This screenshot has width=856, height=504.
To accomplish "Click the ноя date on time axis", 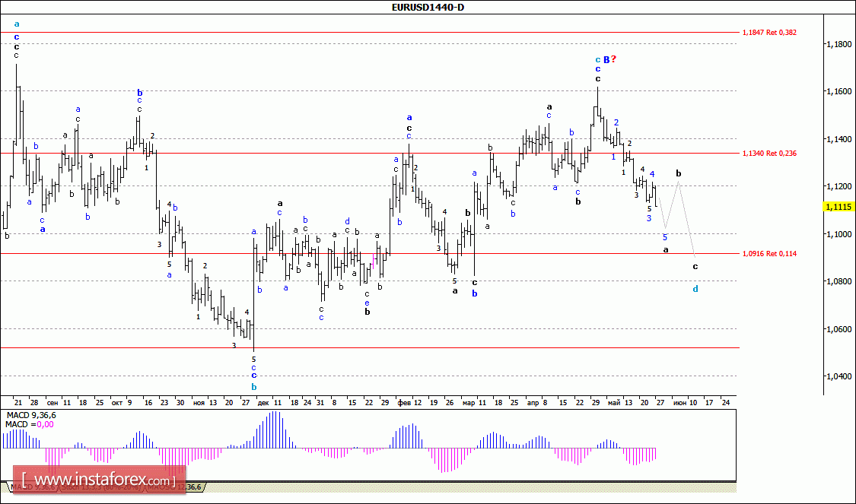I will [199, 403].
